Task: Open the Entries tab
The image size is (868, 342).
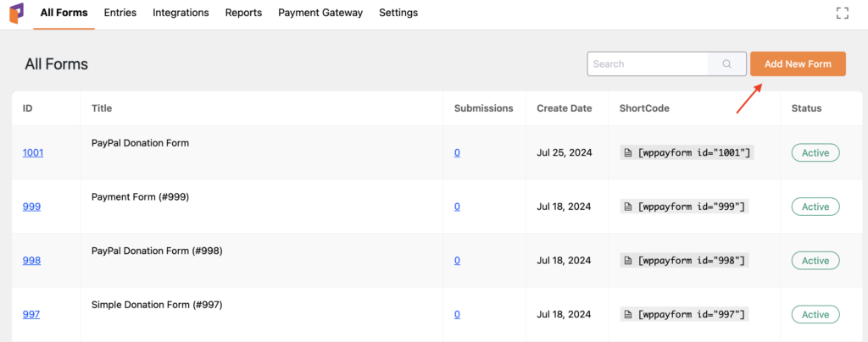Action: tap(120, 13)
